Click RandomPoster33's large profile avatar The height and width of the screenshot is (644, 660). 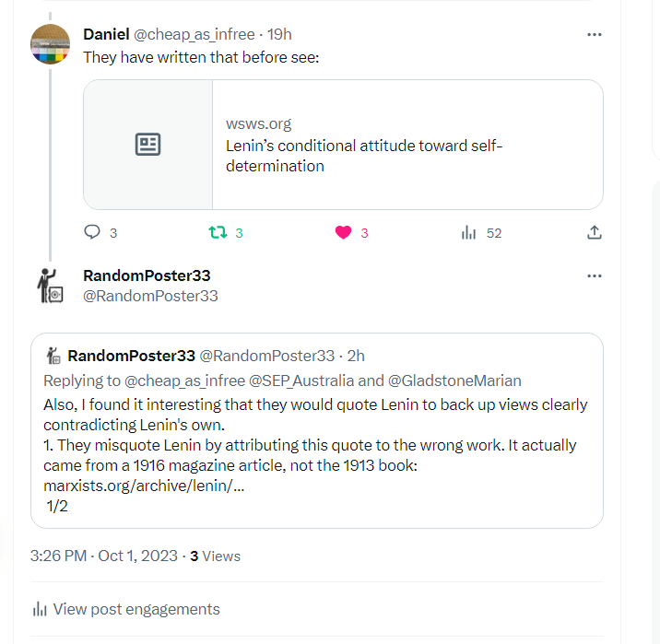[x=50, y=286]
